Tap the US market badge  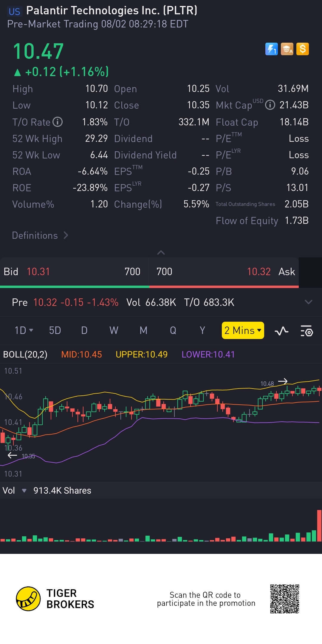(x=14, y=12)
